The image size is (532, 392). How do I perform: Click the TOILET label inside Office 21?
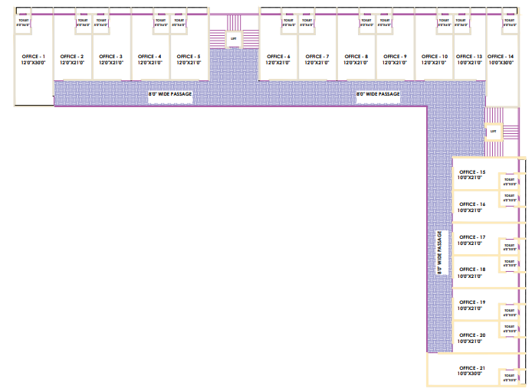click(510, 377)
